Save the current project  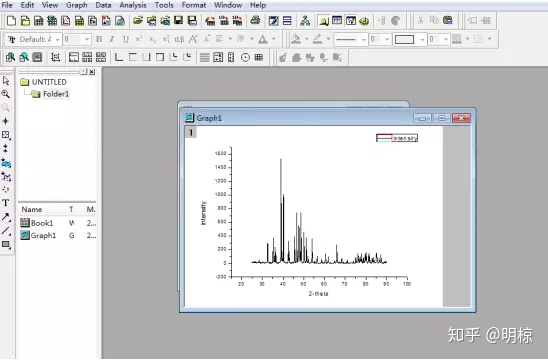coord(179,21)
